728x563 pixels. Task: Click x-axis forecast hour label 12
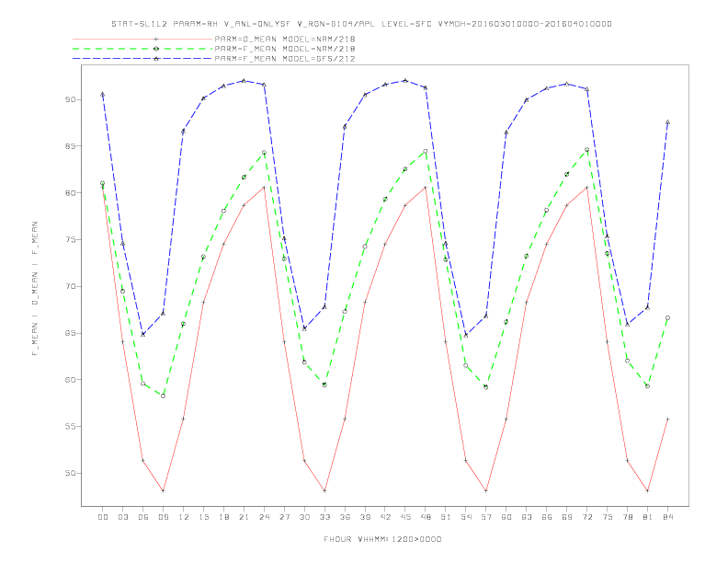pyautogui.click(x=184, y=517)
